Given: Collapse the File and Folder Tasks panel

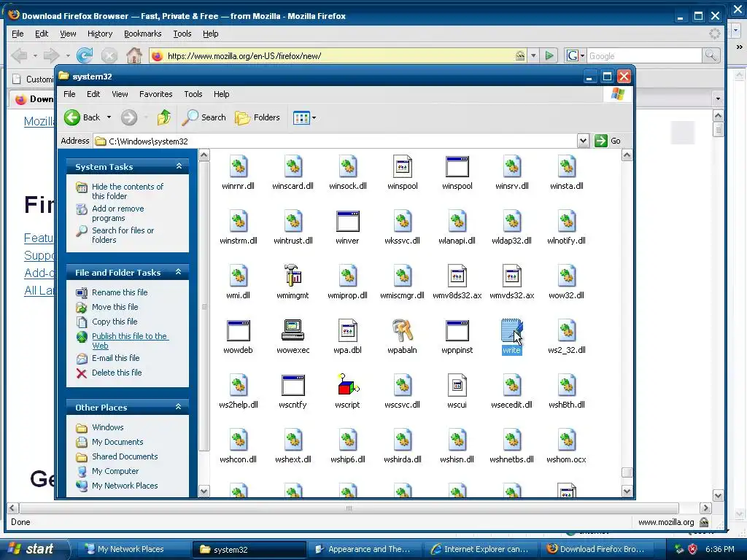Looking at the screenshot, I should (x=179, y=272).
